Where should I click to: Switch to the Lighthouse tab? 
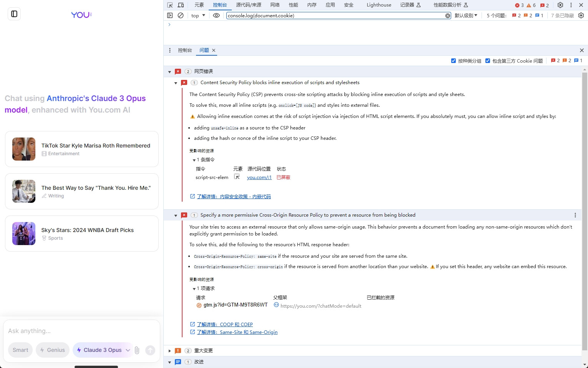pos(379,5)
